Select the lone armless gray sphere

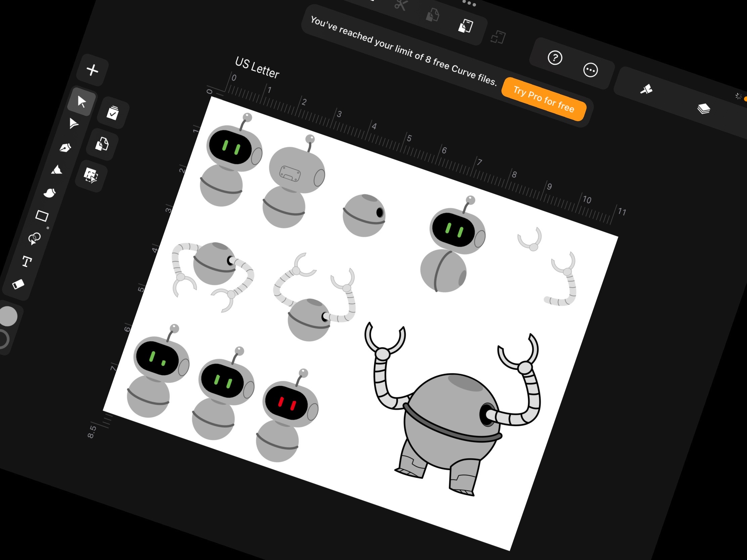click(x=364, y=215)
